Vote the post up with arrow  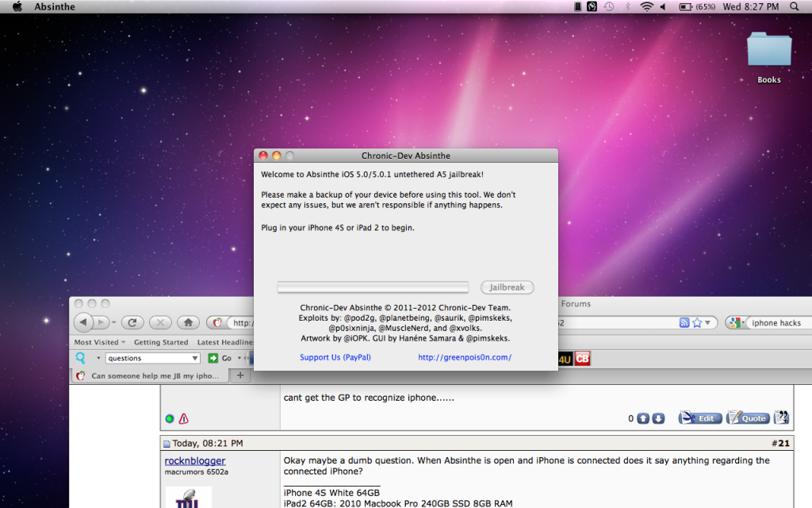click(643, 418)
